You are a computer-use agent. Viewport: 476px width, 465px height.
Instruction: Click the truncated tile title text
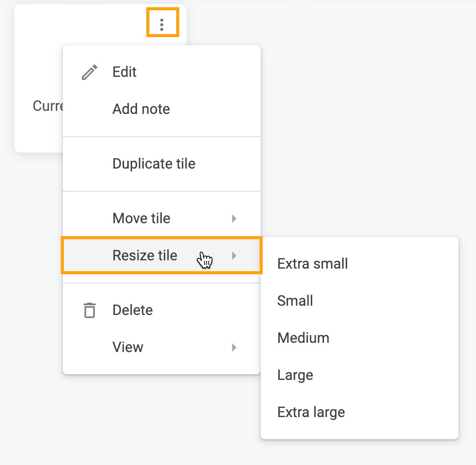point(48,106)
